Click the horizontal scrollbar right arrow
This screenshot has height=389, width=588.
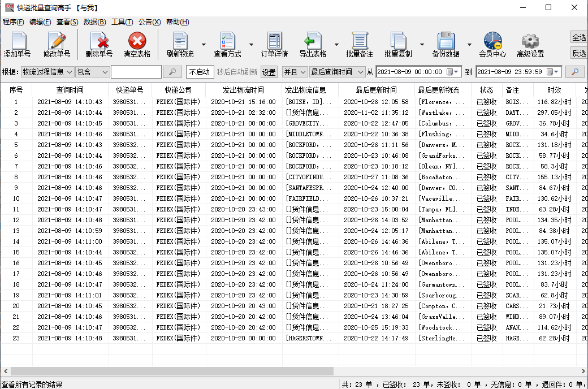583,371
